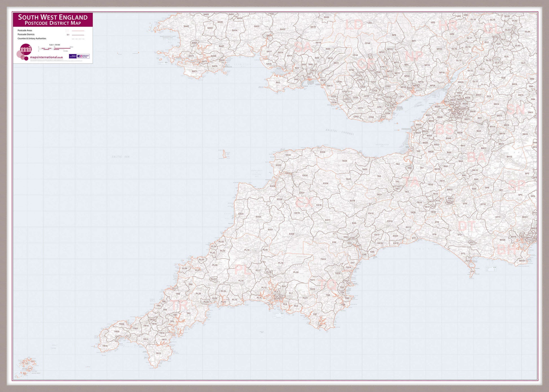Viewport: 549px width, 392px height.
Task: Click postcode district EX17
Action: click(327, 220)
